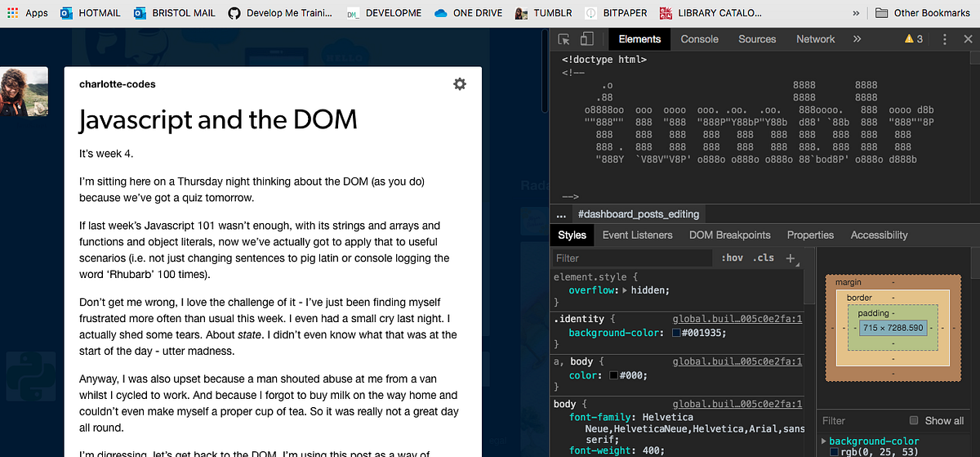This screenshot has height=457, width=980.
Task: Expand the computed background-color property
Action: coord(823,441)
